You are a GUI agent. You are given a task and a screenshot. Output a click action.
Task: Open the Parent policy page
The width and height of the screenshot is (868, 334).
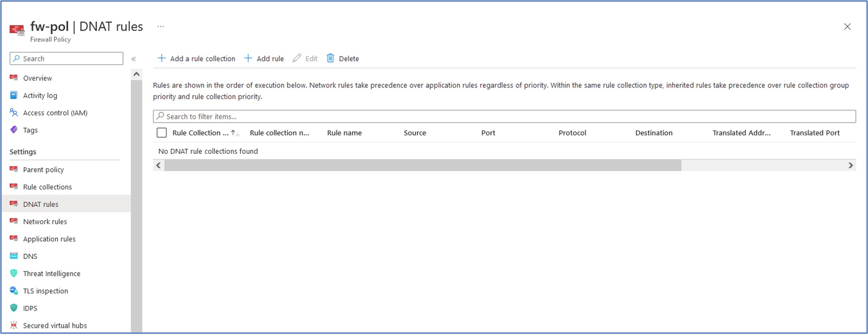click(43, 170)
